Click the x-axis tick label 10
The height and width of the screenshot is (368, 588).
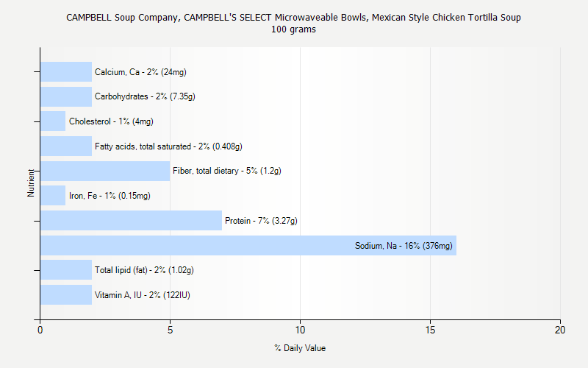300,330
